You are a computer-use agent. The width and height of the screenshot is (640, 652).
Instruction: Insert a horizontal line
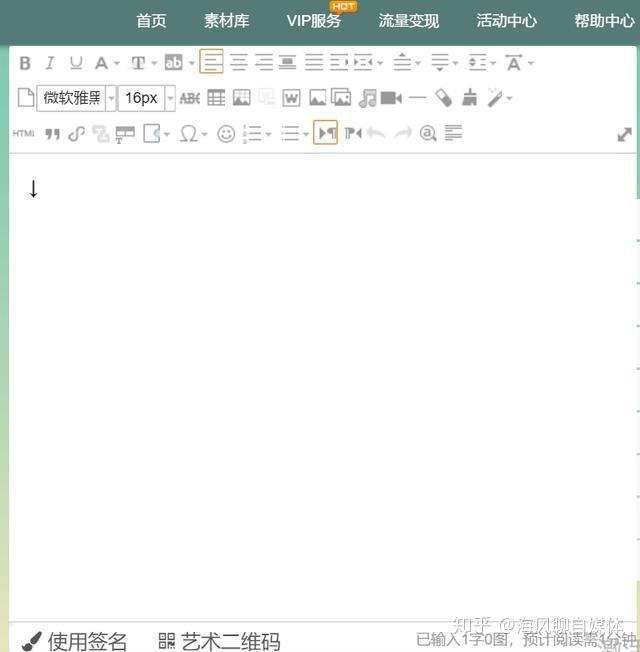pos(417,98)
